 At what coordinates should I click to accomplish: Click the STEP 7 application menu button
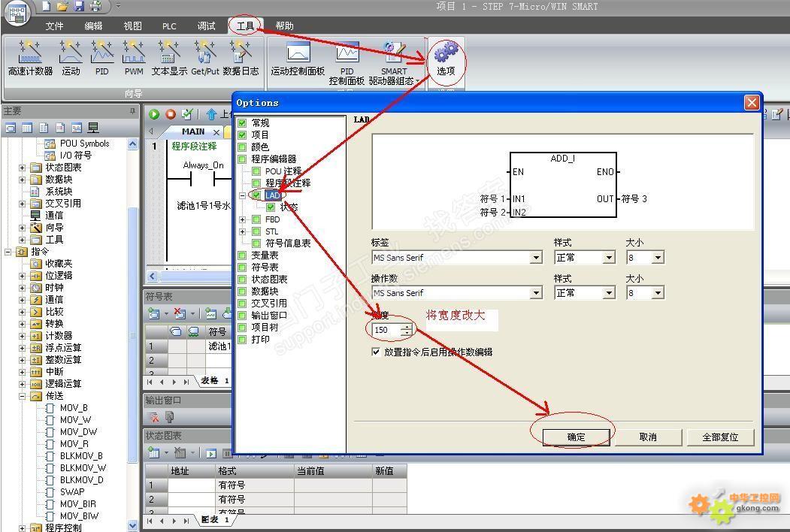coord(17,14)
